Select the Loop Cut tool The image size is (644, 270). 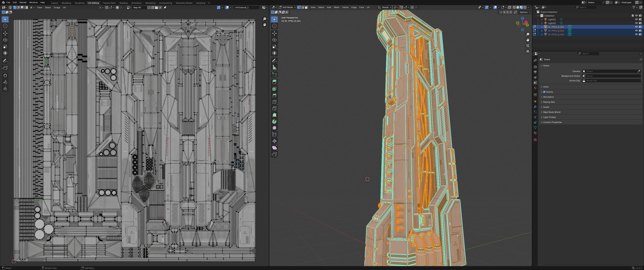[x=274, y=102]
